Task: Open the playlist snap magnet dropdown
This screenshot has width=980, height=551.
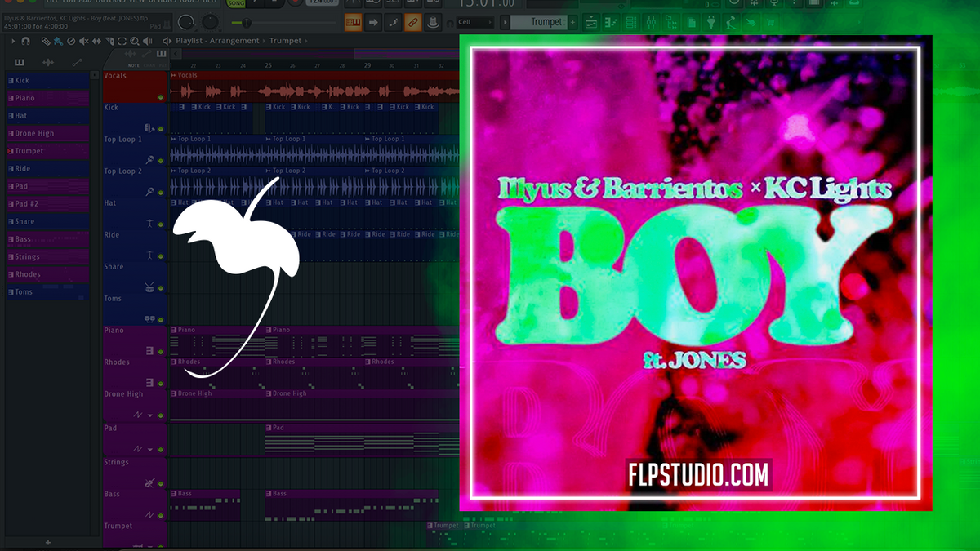Action: (24, 41)
